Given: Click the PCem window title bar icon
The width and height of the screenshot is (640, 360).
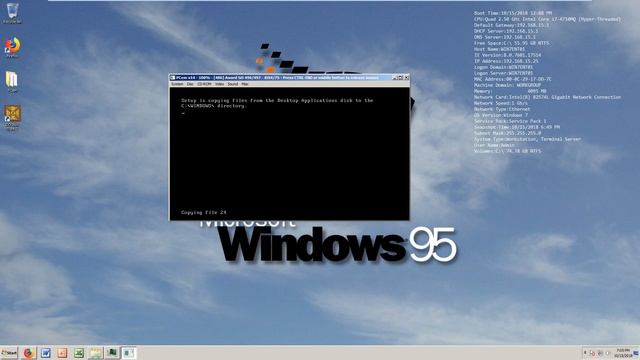Looking at the screenshot, I should [173, 78].
